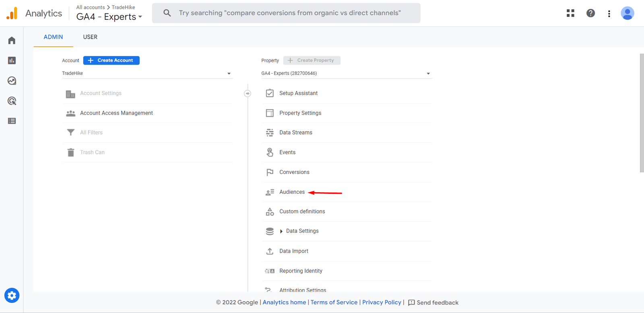The image size is (644, 313).
Task: Select the ADMIN tab
Action: (53, 37)
